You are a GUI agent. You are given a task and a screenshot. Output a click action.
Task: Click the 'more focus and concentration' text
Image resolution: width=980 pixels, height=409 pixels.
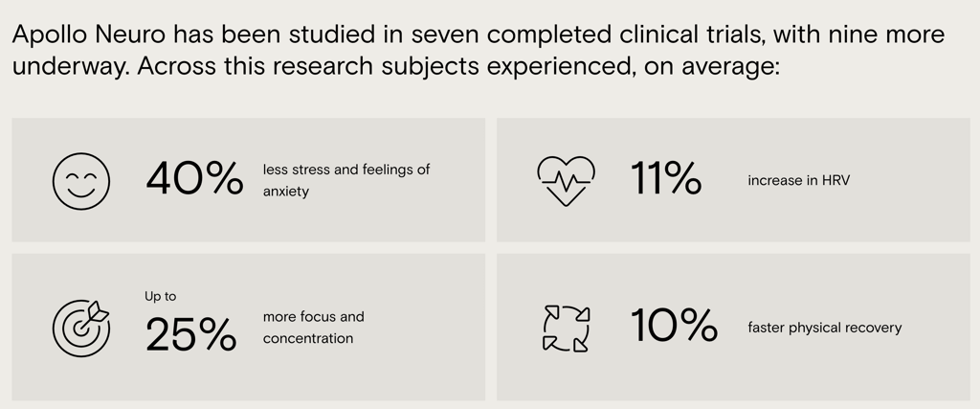(x=313, y=328)
